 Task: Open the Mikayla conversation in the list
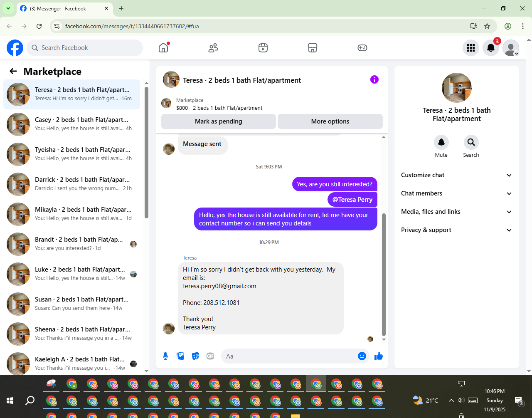click(71, 214)
